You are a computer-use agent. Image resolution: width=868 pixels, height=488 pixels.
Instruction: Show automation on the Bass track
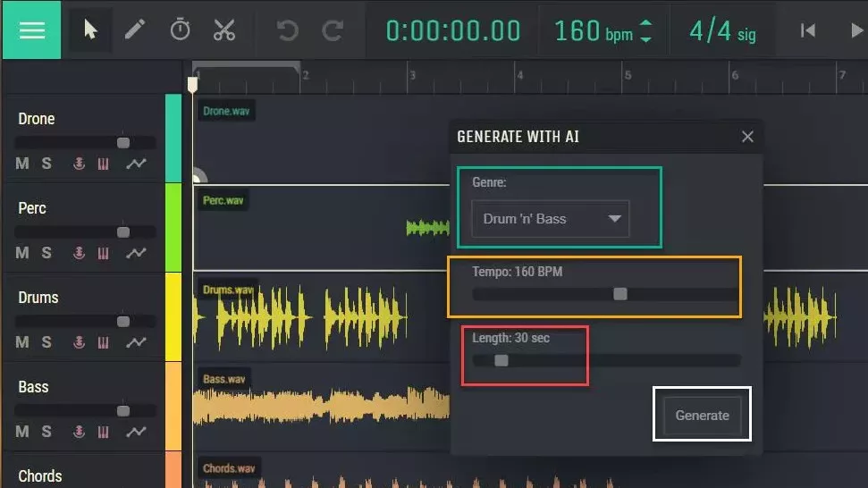(x=136, y=431)
